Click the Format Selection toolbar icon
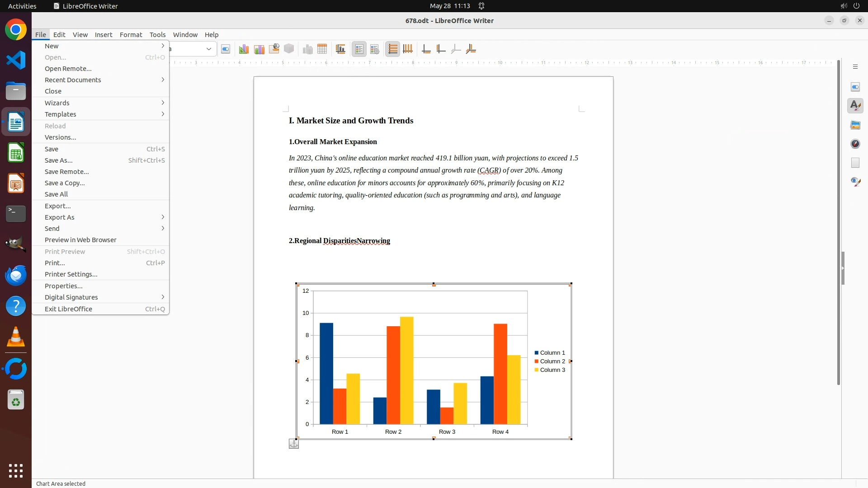The image size is (868, 488). (x=226, y=49)
